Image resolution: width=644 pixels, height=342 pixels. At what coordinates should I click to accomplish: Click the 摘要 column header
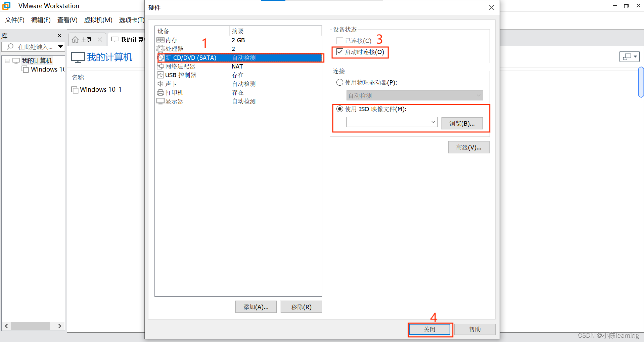[238, 31]
